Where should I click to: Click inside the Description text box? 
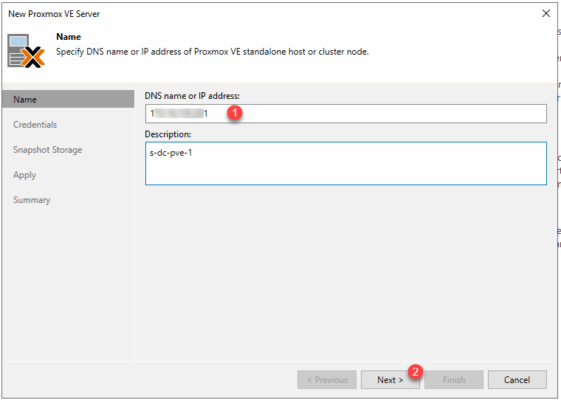pos(346,164)
